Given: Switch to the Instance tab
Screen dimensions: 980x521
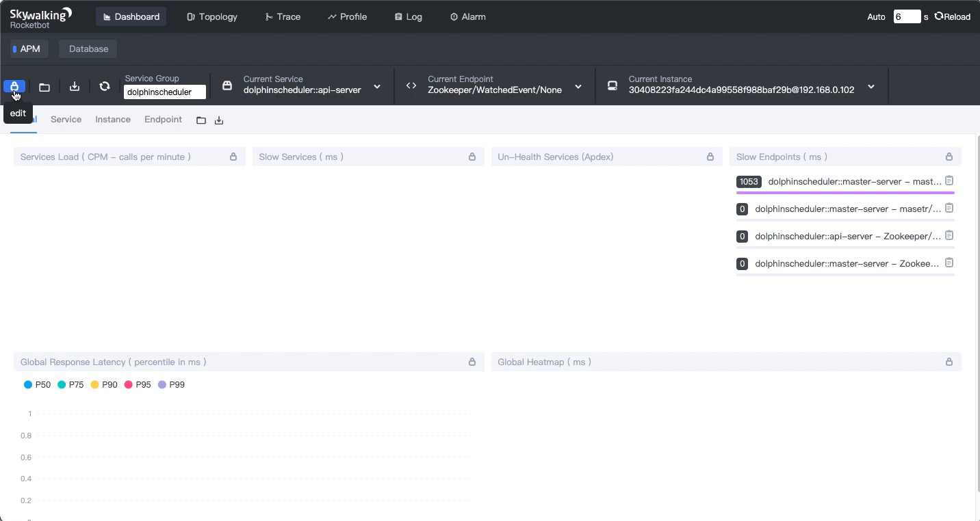Looking at the screenshot, I should point(113,120).
